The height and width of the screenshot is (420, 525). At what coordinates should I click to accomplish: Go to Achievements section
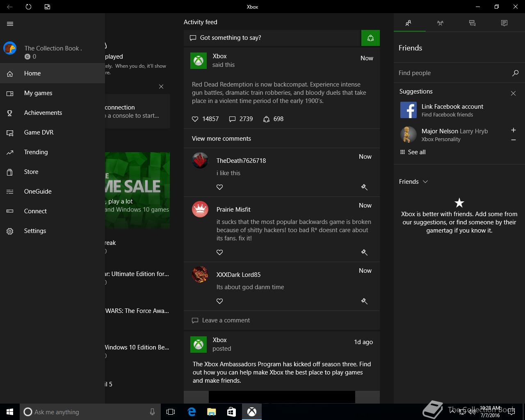pyautogui.click(x=52, y=113)
